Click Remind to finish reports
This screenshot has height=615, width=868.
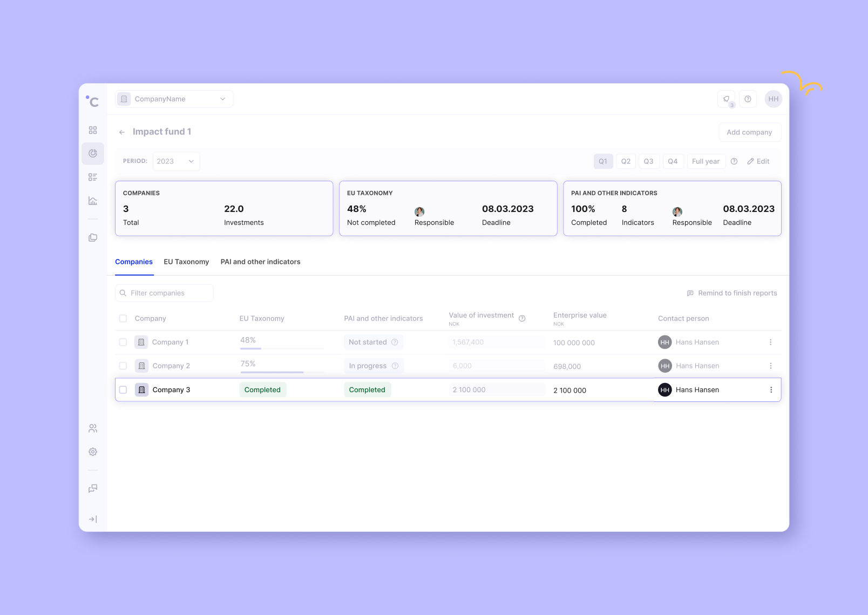[733, 293]
